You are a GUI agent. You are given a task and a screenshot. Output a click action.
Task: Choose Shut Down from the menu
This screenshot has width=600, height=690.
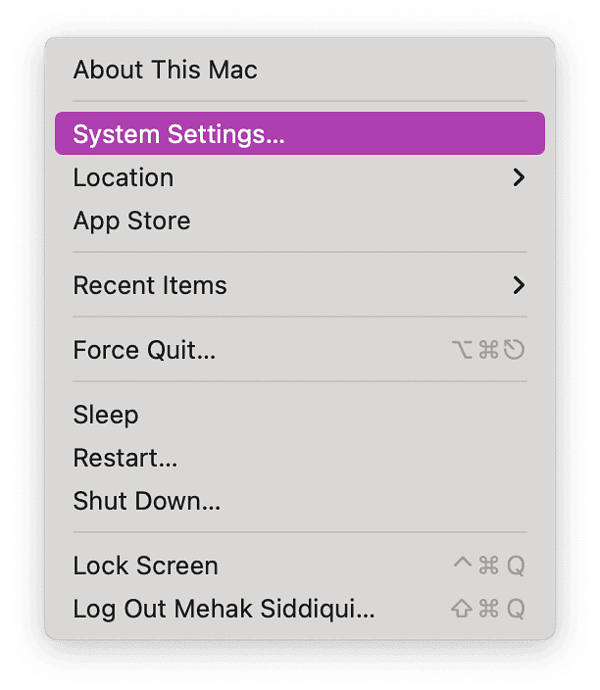coord(147,502)
